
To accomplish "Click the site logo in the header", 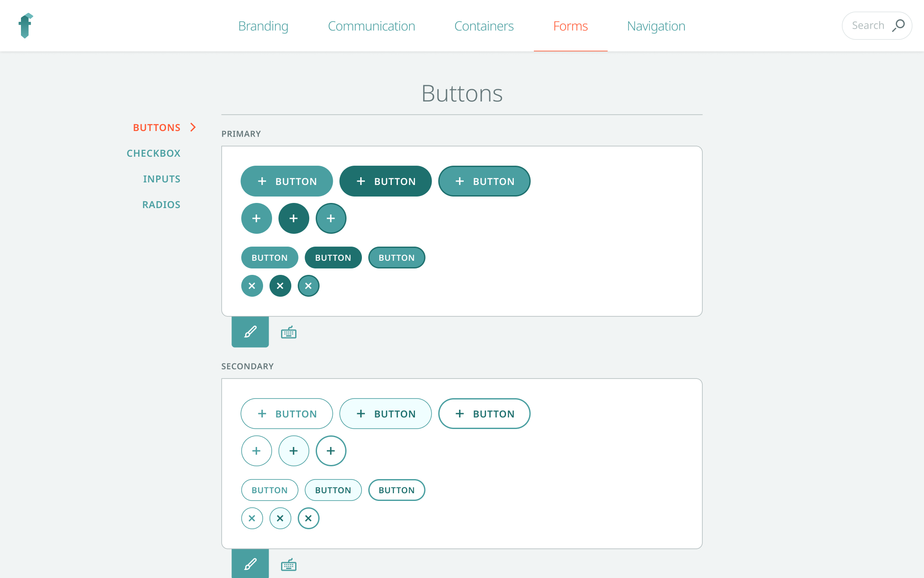I will (26, 26).
